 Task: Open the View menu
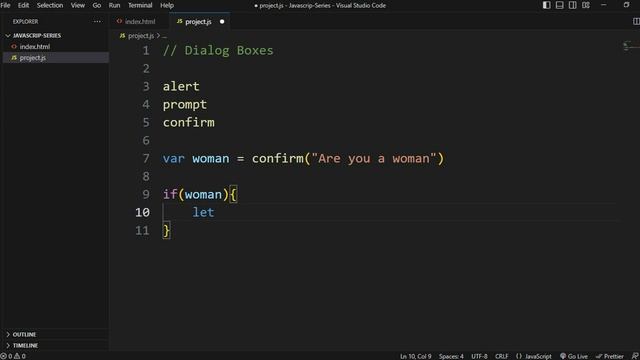[x=78, y=5]
